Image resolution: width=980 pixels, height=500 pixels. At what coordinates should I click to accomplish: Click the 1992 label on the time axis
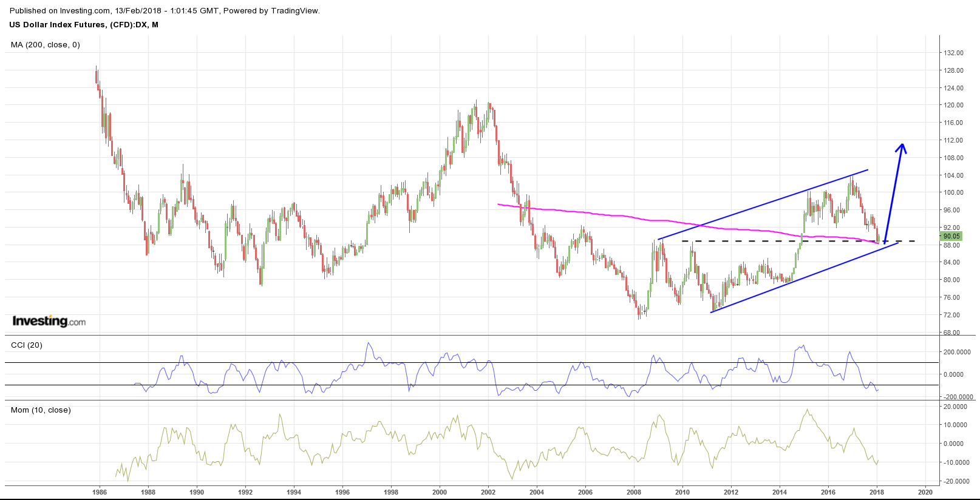tap(245, 492)
